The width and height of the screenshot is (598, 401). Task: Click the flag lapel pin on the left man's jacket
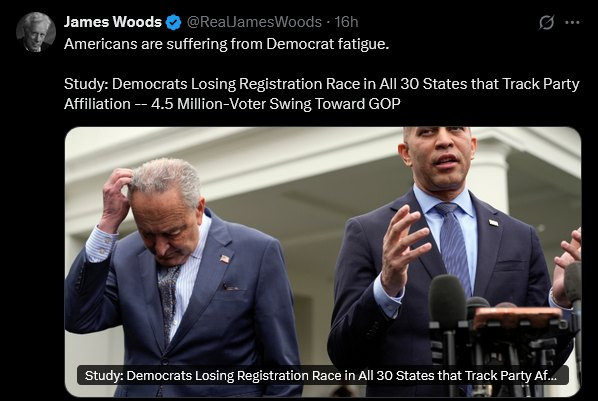point(225,259)
